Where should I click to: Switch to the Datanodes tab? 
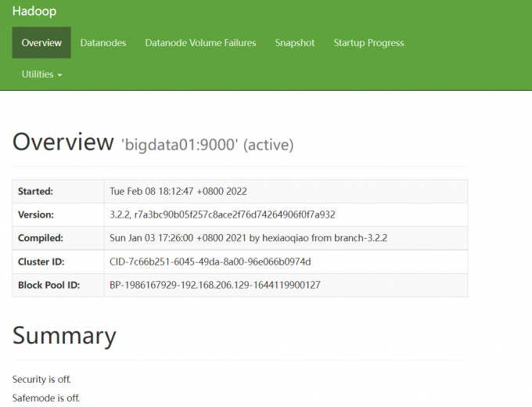[x=103, y=43]
